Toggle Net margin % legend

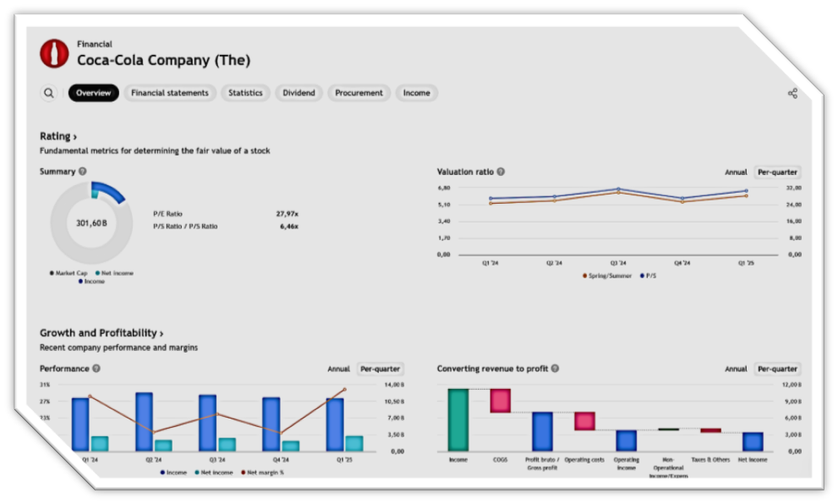262,473
